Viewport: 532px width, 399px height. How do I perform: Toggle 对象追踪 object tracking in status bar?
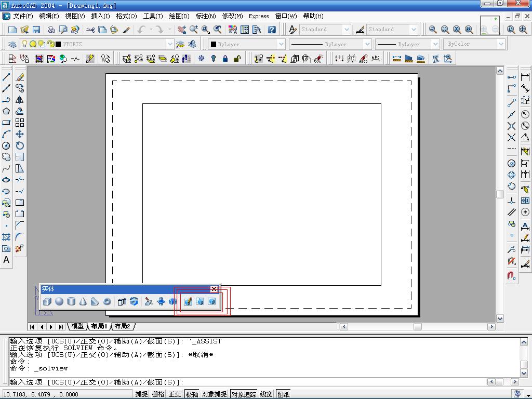tap(244, 394)
